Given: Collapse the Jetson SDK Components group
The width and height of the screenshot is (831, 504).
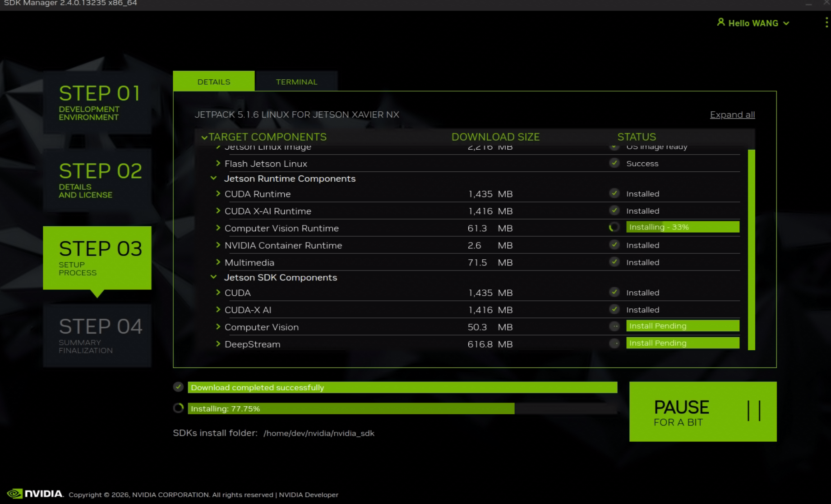Looking at the screenshot, I should [213, 277].
